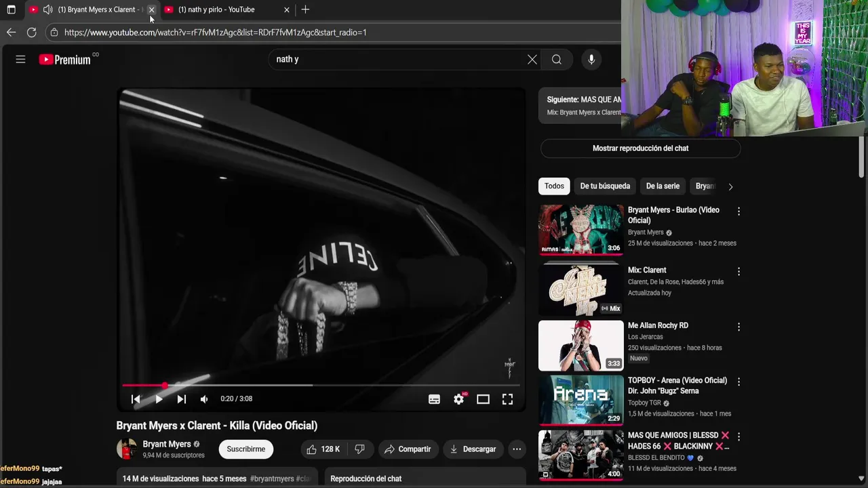Open the Reproducción del chat panel

click(x=425, y=477)
